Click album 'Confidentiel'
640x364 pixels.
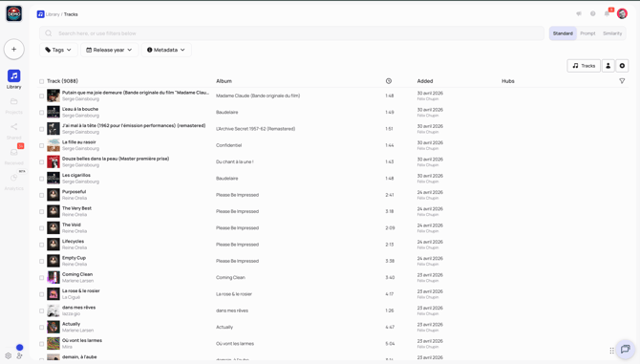click(229, 145)
